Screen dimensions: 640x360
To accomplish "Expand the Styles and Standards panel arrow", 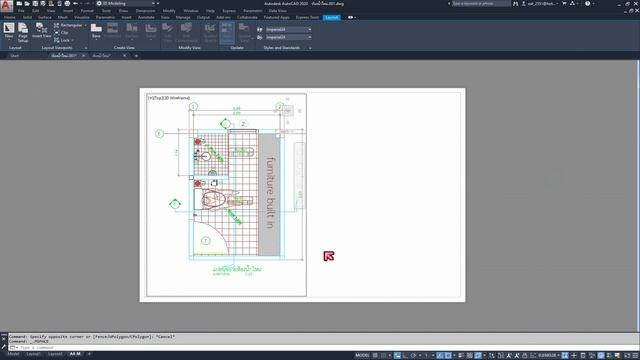I will pyautogui.click(x=310, y=48).
